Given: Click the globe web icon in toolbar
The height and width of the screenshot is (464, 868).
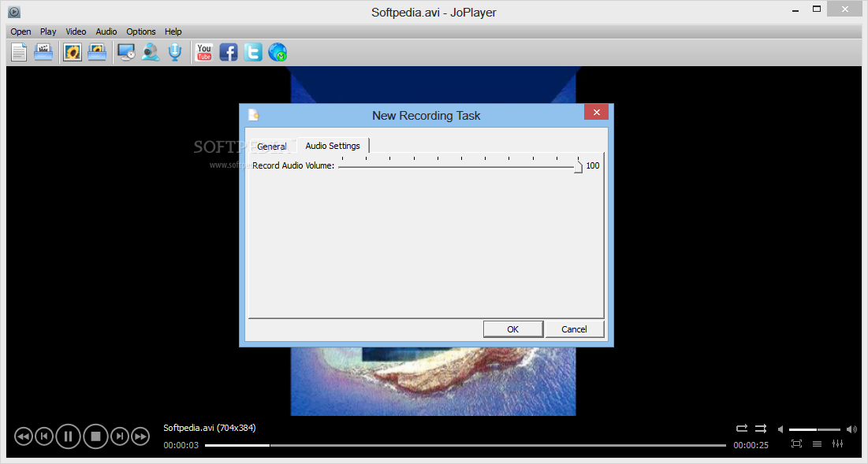Looking at the screenshot, I should tap(278, 53).
